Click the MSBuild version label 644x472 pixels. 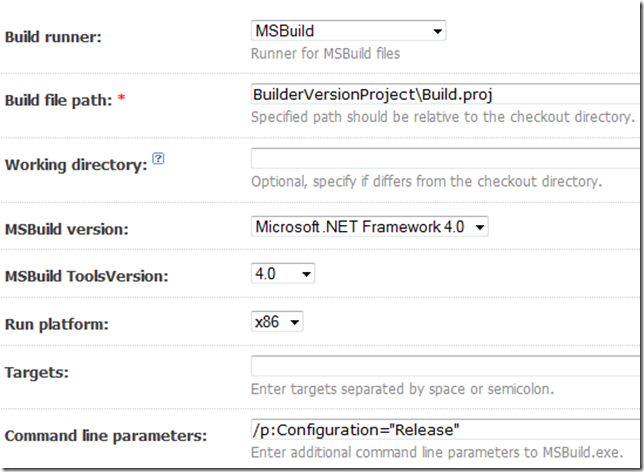click(67, 229)
